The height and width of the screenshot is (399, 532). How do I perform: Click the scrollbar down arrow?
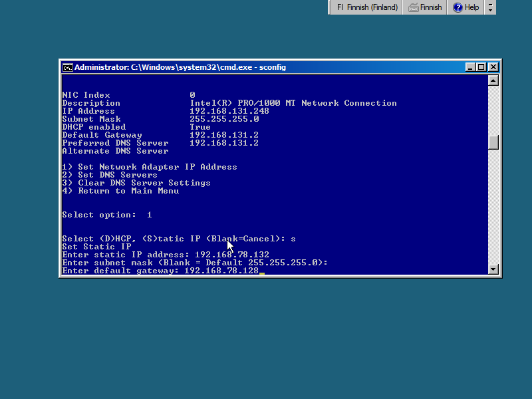tap(493, 269)
